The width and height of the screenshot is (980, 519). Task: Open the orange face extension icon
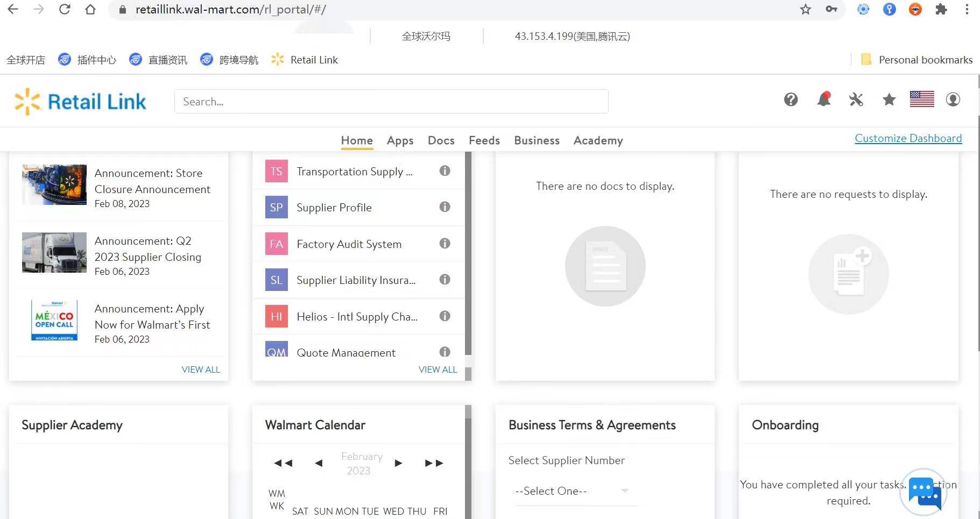915,9
